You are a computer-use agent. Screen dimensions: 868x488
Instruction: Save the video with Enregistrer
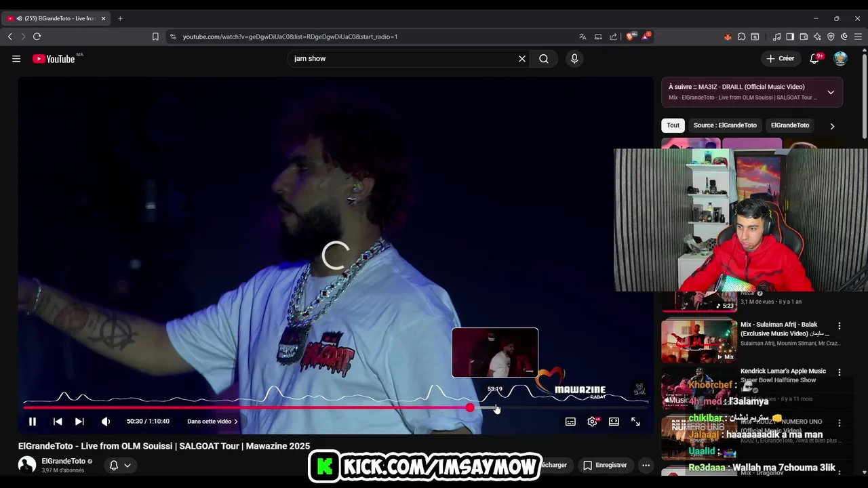tap(604, 465)
